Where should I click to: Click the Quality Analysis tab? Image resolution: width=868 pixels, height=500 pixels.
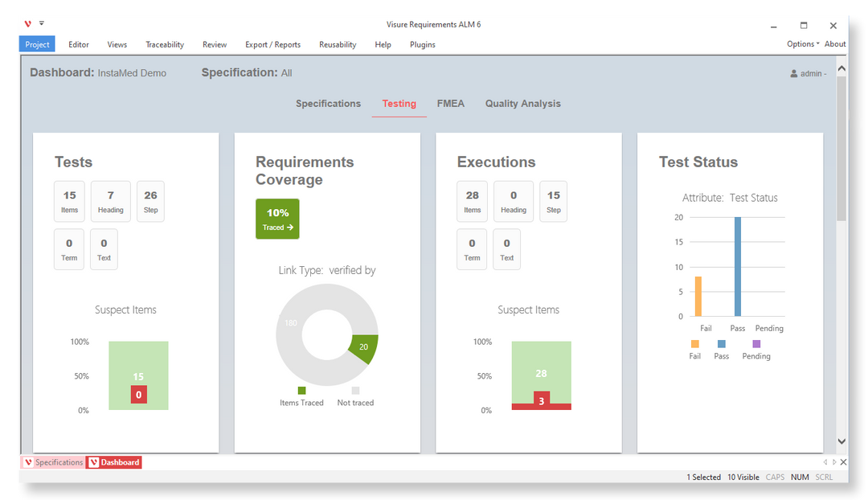coord(522,103)
